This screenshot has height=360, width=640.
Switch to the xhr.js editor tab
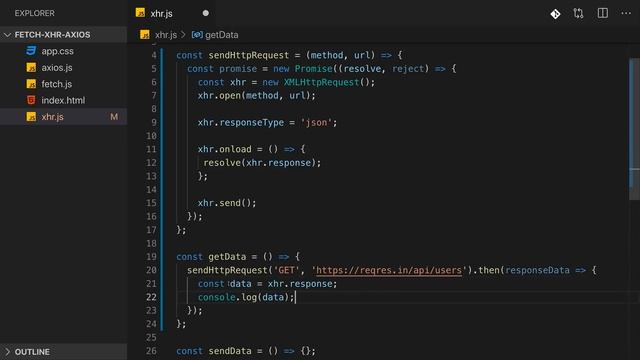point(172,13)
